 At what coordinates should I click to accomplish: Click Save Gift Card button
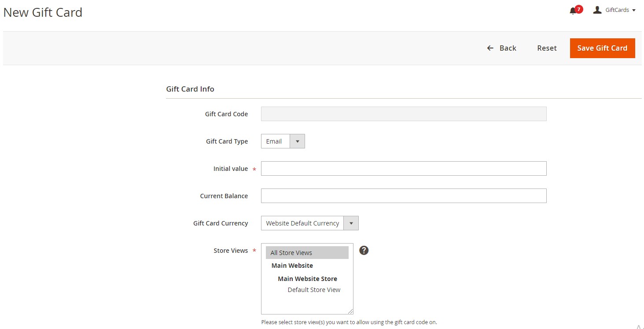point(602,48)
